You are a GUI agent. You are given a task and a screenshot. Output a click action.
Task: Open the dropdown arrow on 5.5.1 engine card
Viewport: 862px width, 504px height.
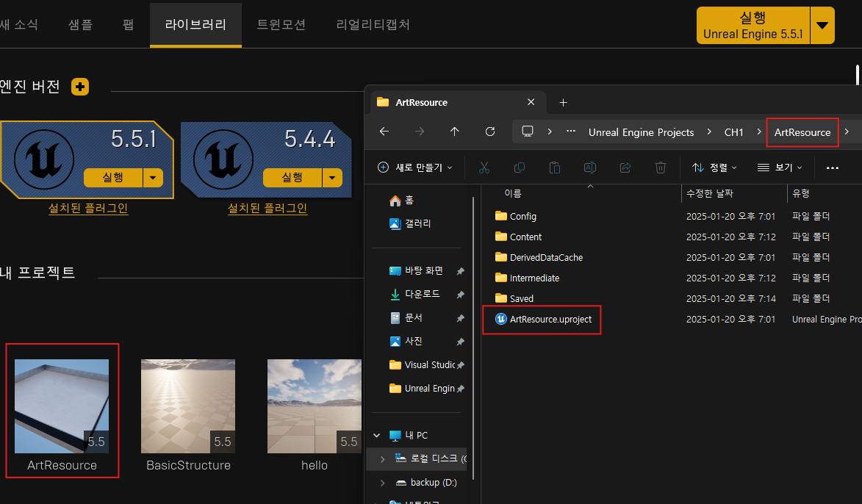pyautogui.click(x=153, y=178)
